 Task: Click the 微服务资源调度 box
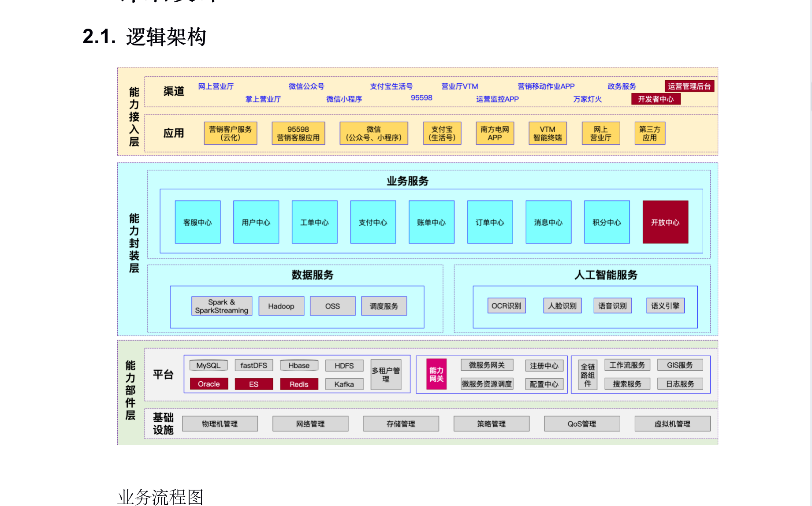click(487, 383)
